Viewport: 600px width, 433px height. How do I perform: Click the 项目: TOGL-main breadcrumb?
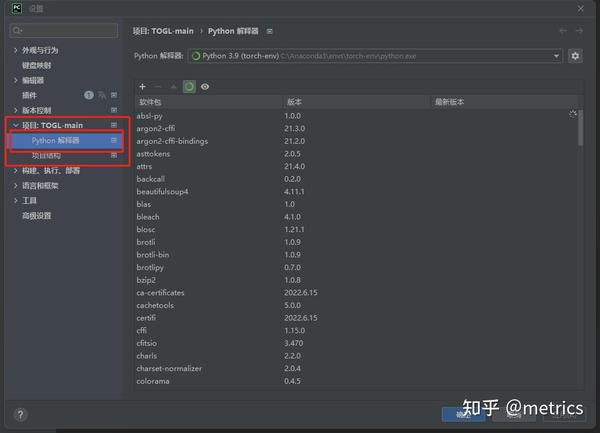coord(163,31)
